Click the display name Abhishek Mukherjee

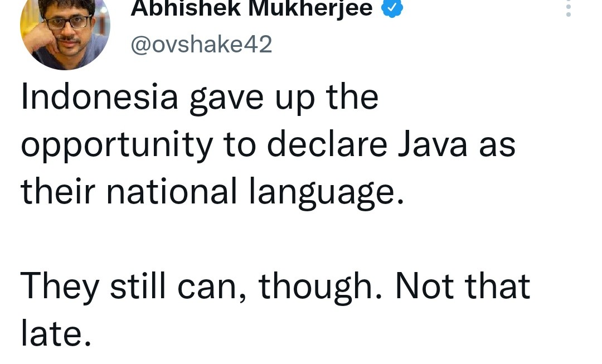point(251,8)
